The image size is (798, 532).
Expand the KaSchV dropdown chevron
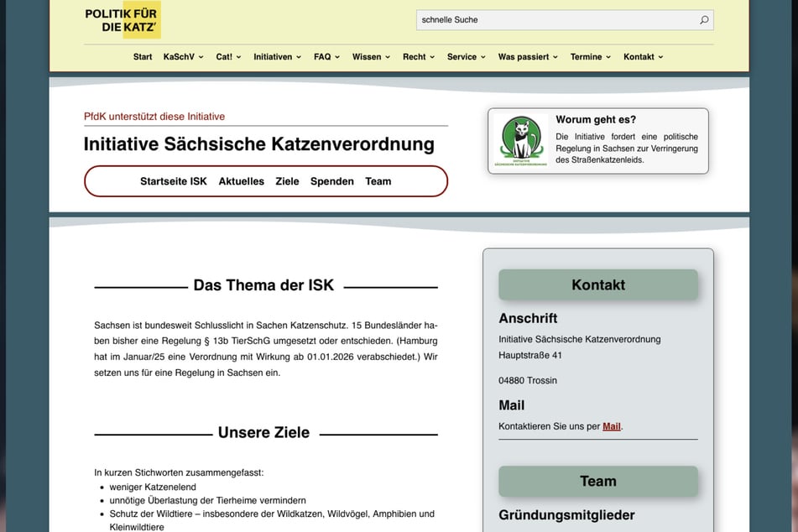(x=201, y=57)
